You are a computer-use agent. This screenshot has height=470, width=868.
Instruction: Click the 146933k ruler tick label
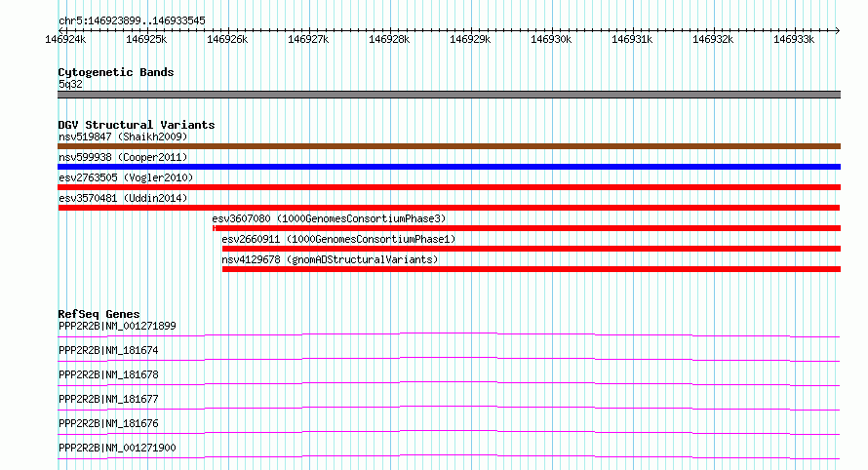point(794,39)
